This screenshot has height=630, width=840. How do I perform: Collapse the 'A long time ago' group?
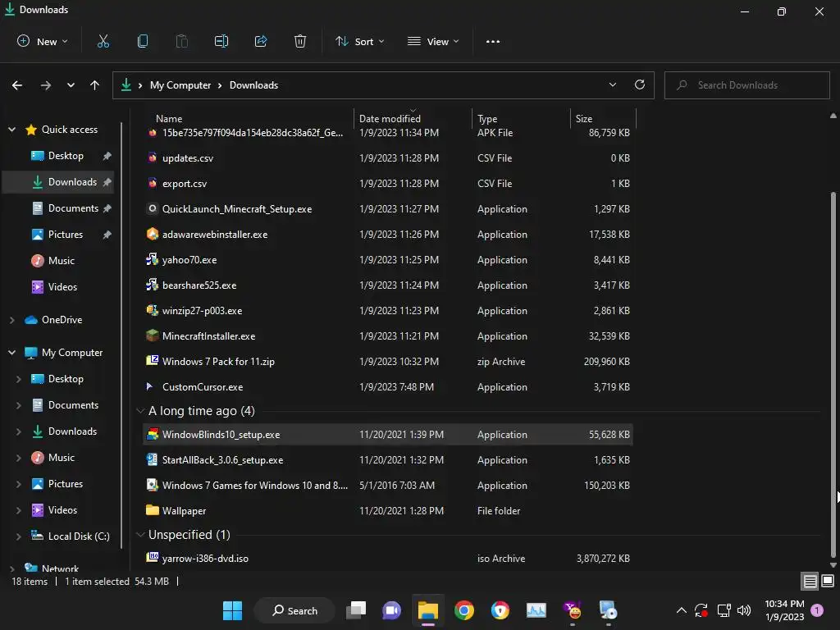click(x=140, y=411)
